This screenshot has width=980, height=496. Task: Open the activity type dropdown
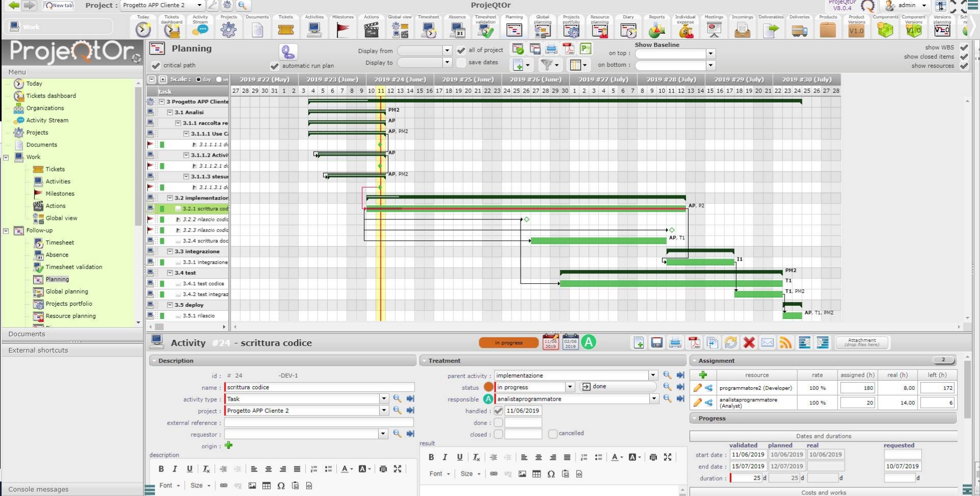(384, 399)
